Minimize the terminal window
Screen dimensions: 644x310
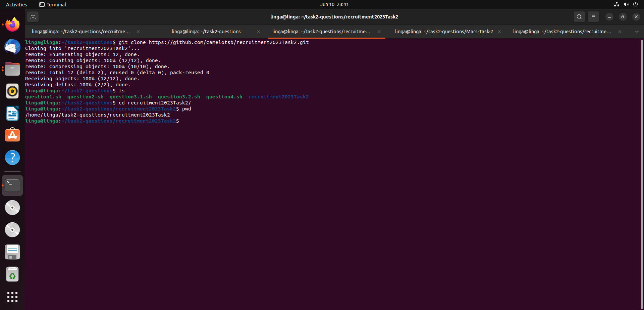click(609, 17)
